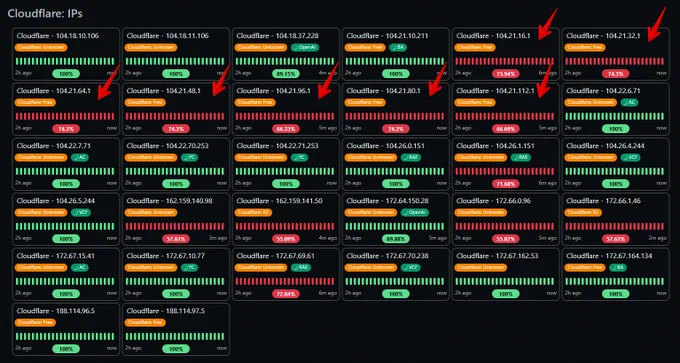Select the Cloudflare - 172.64.150.28 title
680x363 pixels.
[387, 201]
